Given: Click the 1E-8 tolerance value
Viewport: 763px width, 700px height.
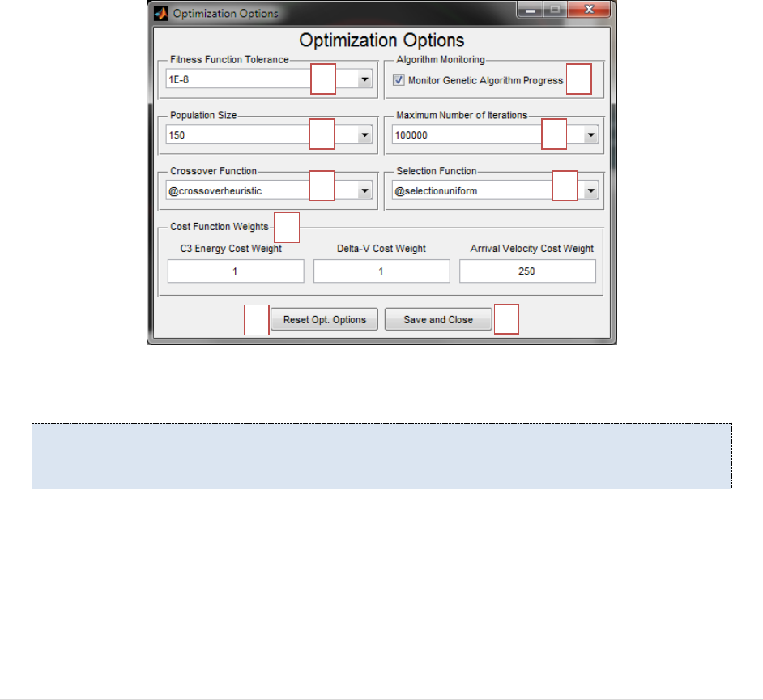Looking at the screenshot, I should pos(178,79).
